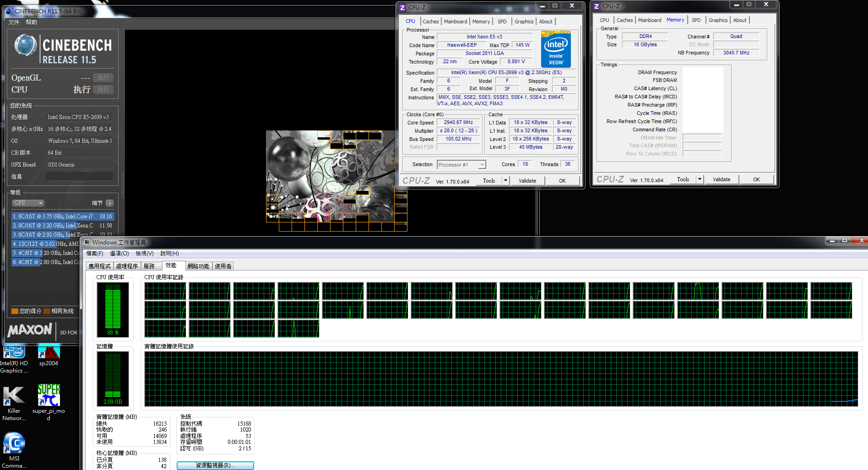
Task: Select the 網路功能 tab in Task Manager
Action: coord(198,266)
